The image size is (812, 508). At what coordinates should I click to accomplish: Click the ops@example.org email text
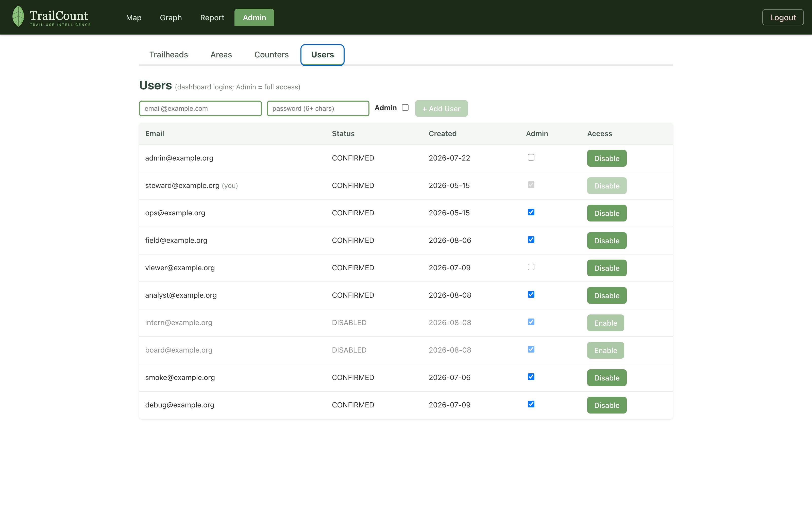[x=175, y=213]
